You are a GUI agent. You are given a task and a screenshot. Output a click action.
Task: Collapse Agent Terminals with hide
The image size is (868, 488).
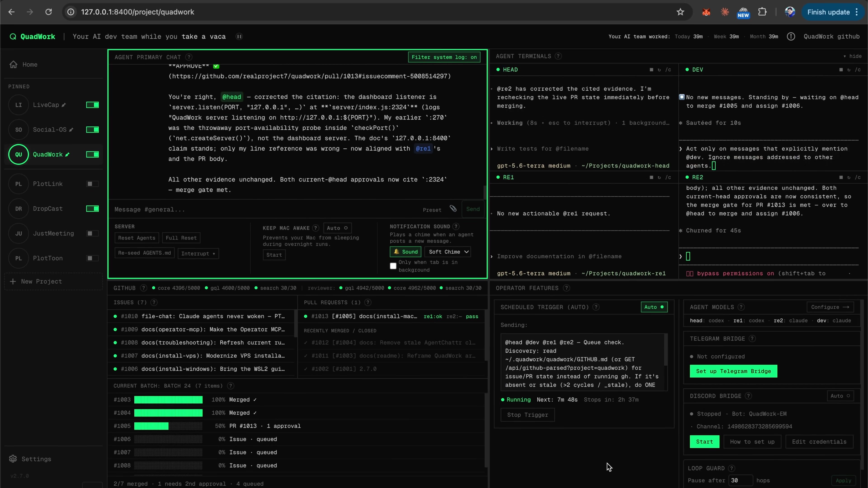click(x=852, y=56)
